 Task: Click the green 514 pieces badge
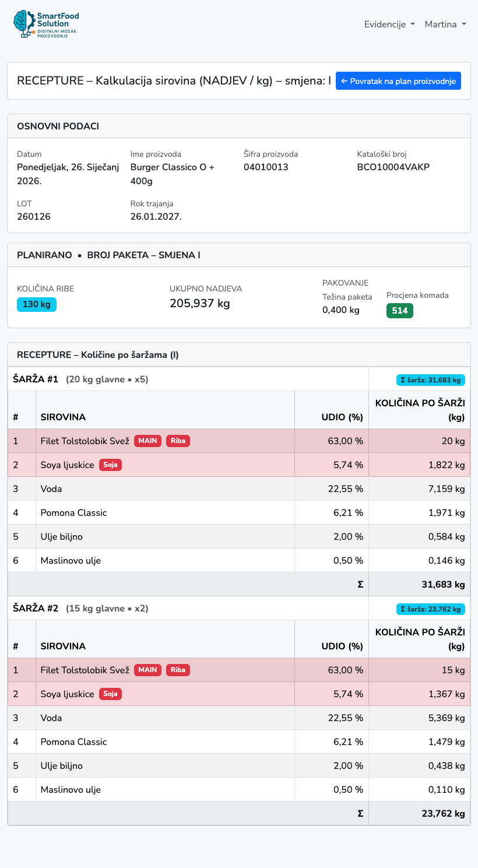click(400, 311)
